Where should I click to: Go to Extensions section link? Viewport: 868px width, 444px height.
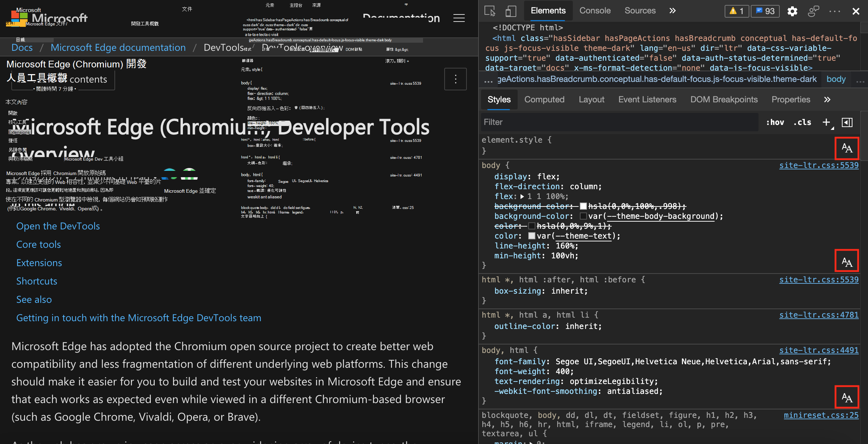39,263
